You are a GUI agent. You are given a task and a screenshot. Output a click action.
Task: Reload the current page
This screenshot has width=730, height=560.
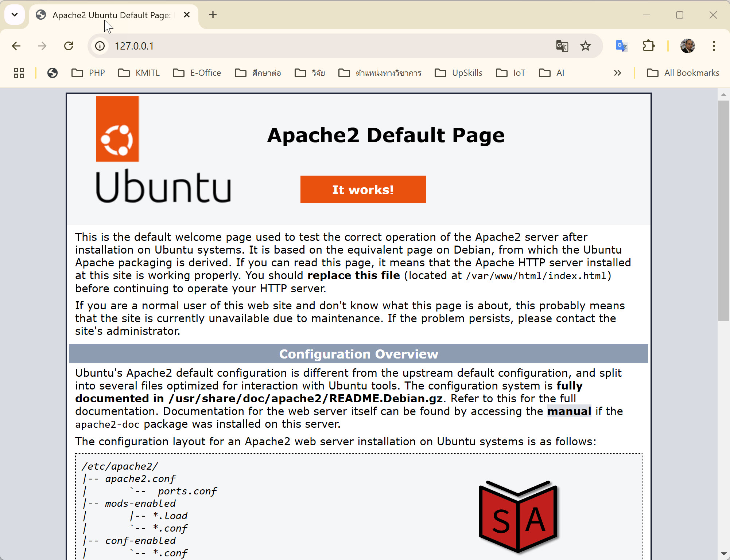coord(69,46)
